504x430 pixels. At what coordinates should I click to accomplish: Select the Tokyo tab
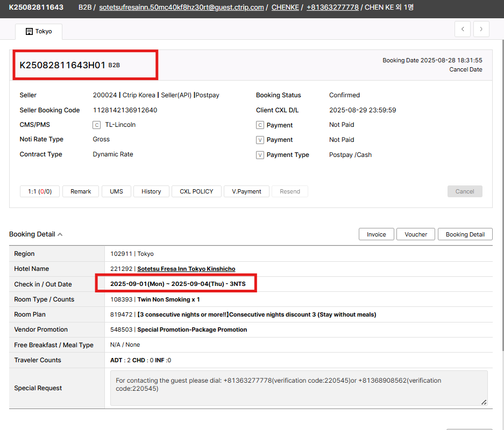tap(39, 32)
